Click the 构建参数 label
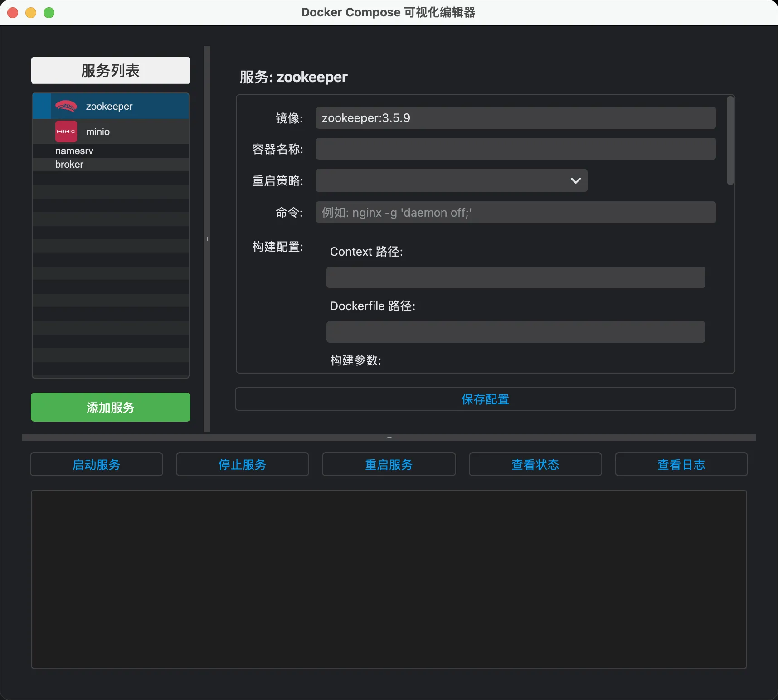This screenshot has width=778, height=700. coord(355,360)
